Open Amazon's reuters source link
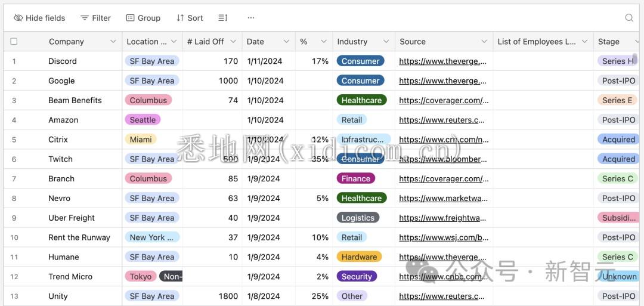644x306 pixels. (x=441, y=120)
